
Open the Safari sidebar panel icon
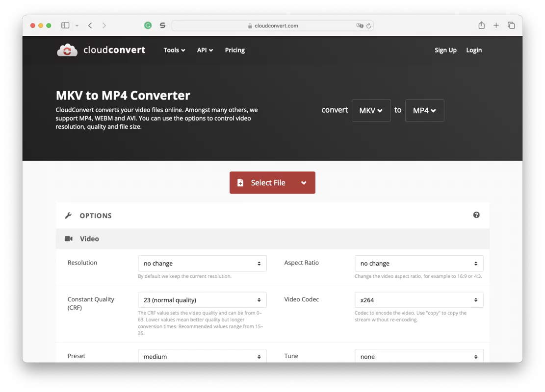(65, 25)
